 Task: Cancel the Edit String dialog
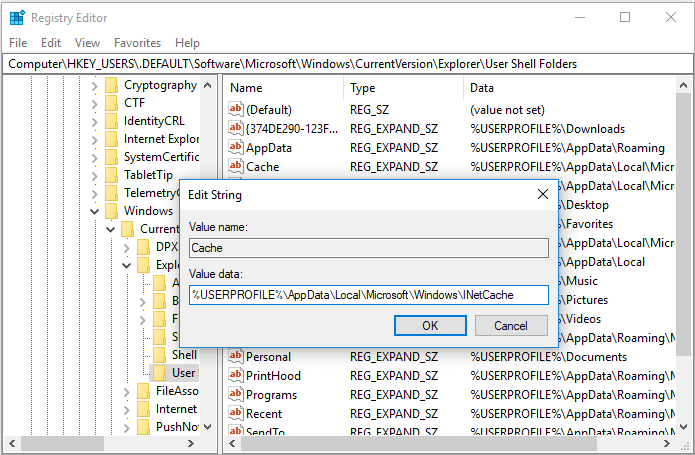click(511, 326)
